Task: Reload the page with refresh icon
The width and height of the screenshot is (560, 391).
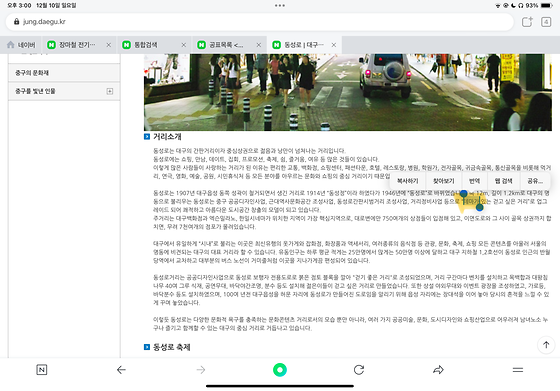Action: click(x=359, y=370)
